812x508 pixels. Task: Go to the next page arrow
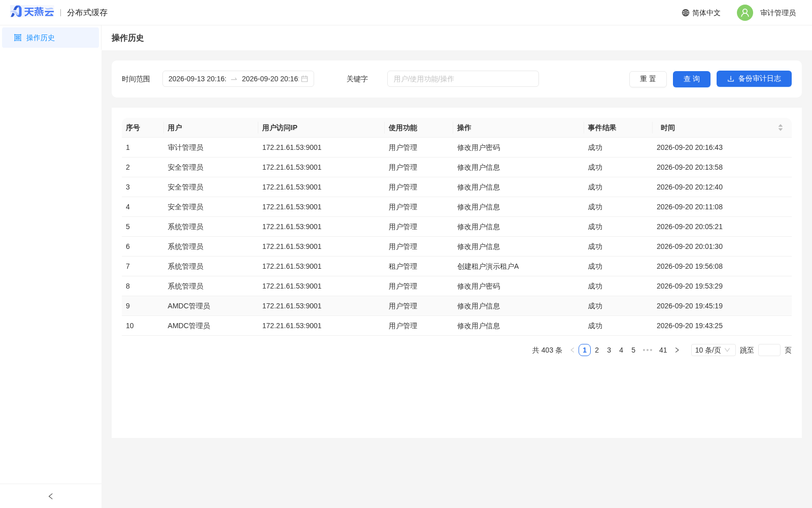click(x=677, y=350)
